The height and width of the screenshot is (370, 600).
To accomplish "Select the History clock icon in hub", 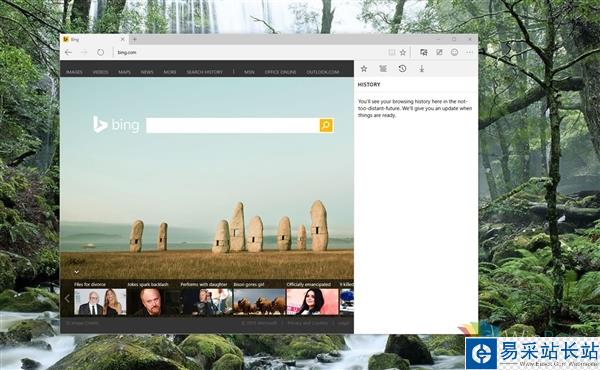I will coord(402,68).
